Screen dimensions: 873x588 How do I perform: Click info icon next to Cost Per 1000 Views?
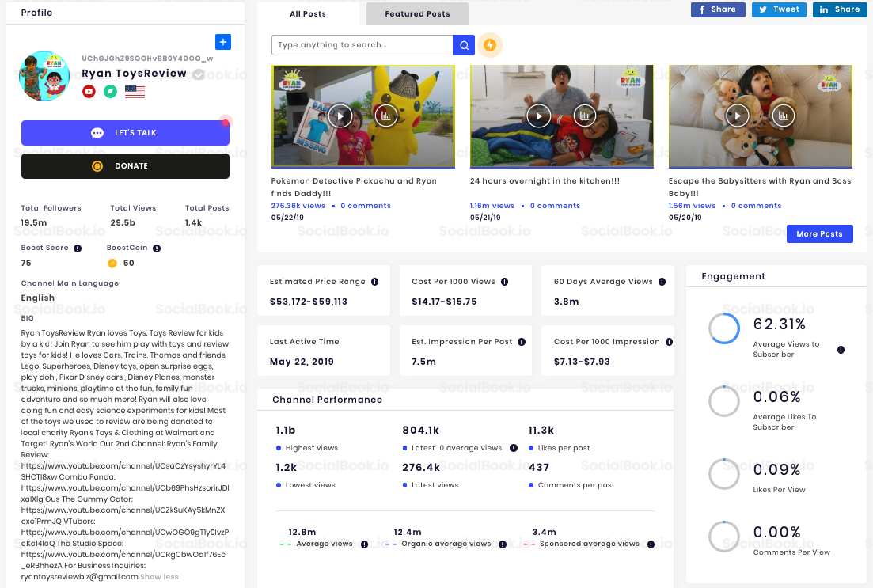point(504,282)
